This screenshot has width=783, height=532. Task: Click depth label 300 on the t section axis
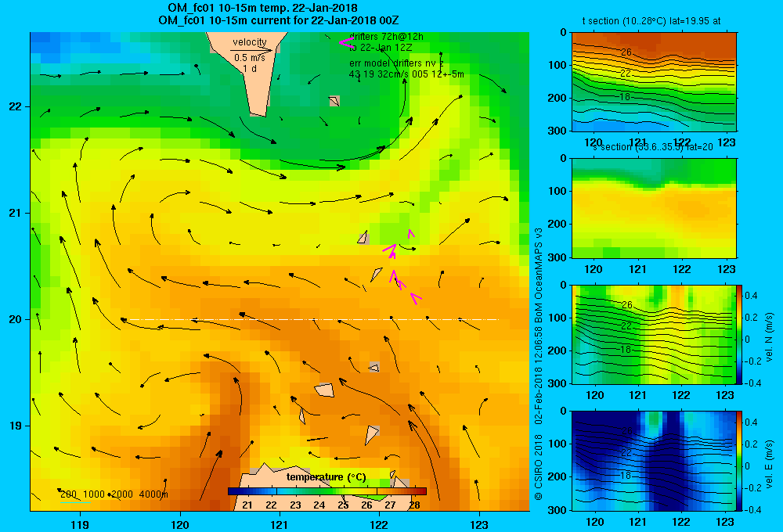pos(557,131)
